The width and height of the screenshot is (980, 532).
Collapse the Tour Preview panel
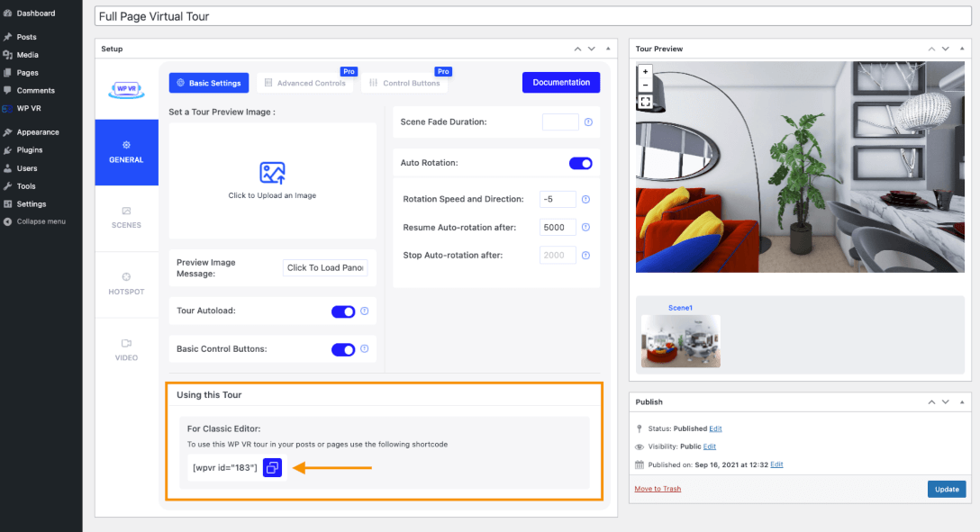(962, 49)
